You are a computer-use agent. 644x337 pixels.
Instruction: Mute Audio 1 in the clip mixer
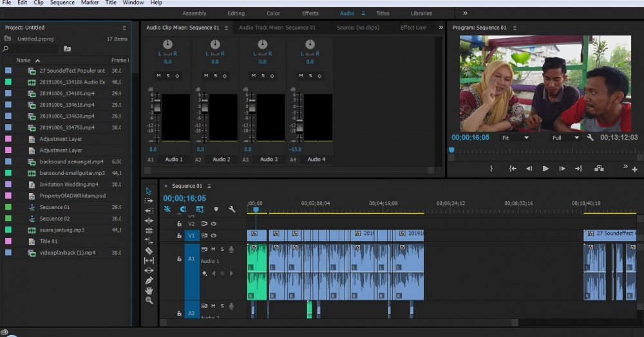pos(158,75)
